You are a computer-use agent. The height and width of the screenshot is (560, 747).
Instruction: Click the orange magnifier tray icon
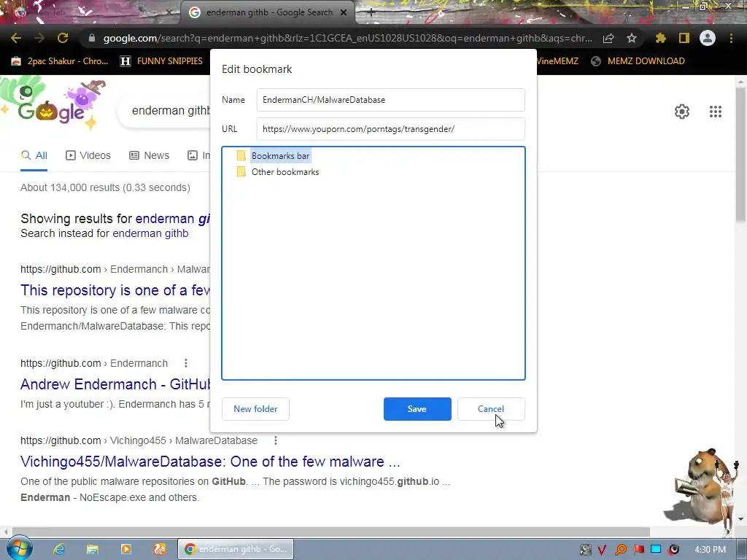pyautogui.click(x=621, y=550)
